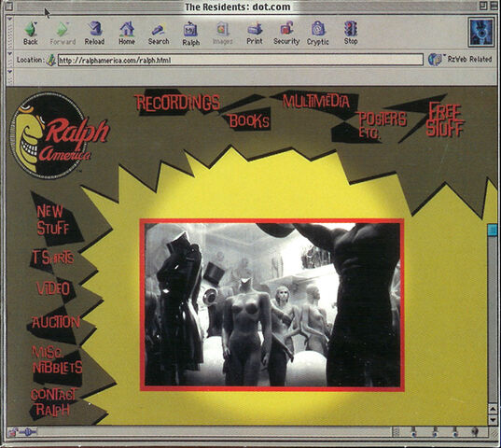The height and width of the screenshot is (448, 501).
Task: Go to MISC. NIBBLETS in sidebar
Action: [57, 360]
